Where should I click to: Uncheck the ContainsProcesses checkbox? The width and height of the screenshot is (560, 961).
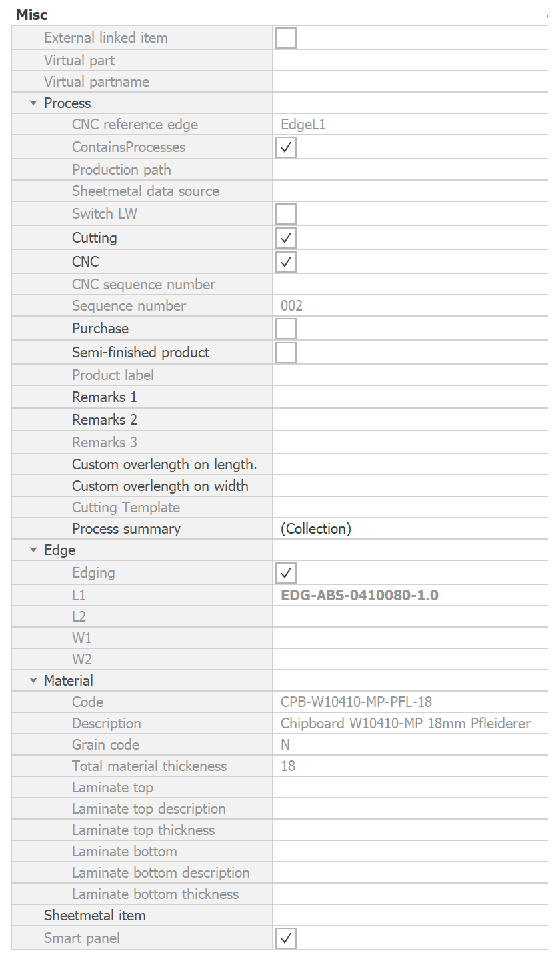click(x=285, y=147)
